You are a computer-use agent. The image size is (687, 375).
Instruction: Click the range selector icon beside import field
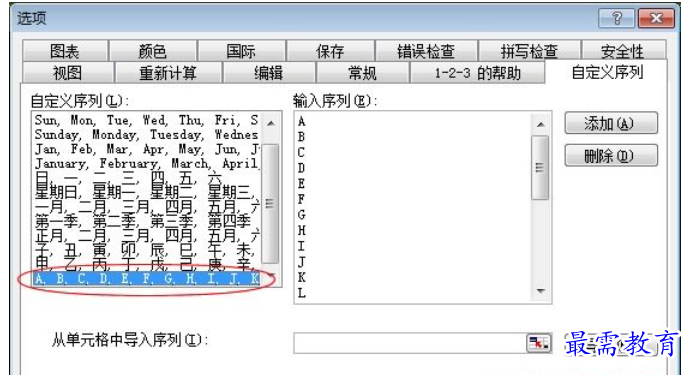click(538, 343)
